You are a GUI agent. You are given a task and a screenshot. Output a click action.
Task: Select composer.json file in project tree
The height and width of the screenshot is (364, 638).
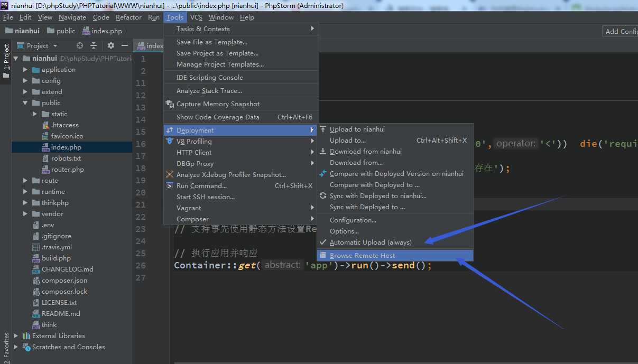(64, 281)
